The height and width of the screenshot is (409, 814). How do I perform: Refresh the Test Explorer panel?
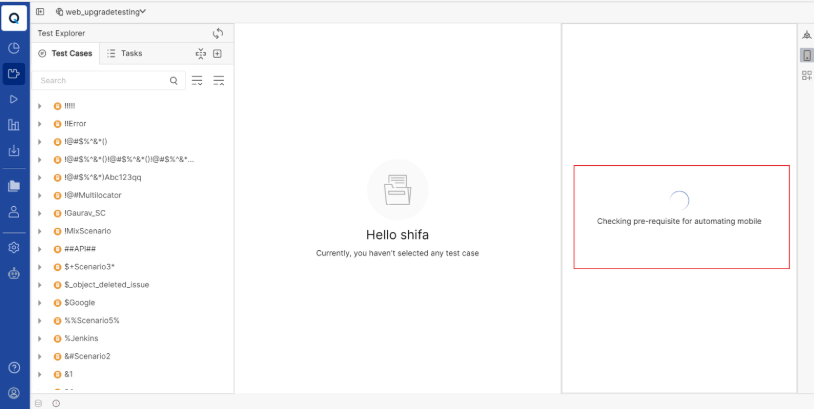pos(218,33)
